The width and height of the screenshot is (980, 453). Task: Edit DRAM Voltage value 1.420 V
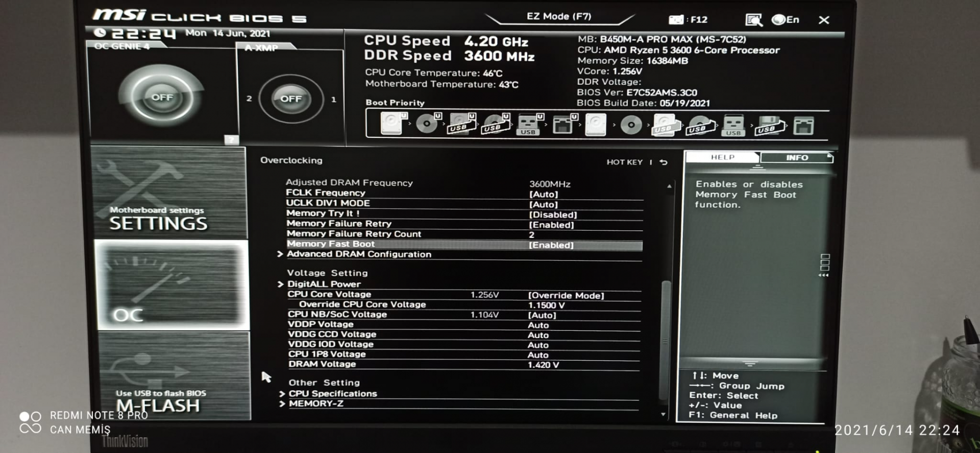click(x=543, y=365)
